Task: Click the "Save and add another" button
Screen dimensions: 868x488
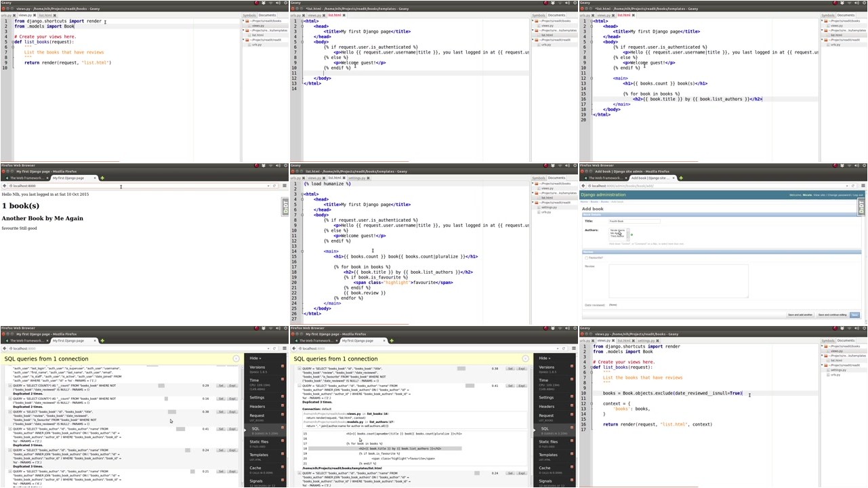Action: [x=800, y=314]
